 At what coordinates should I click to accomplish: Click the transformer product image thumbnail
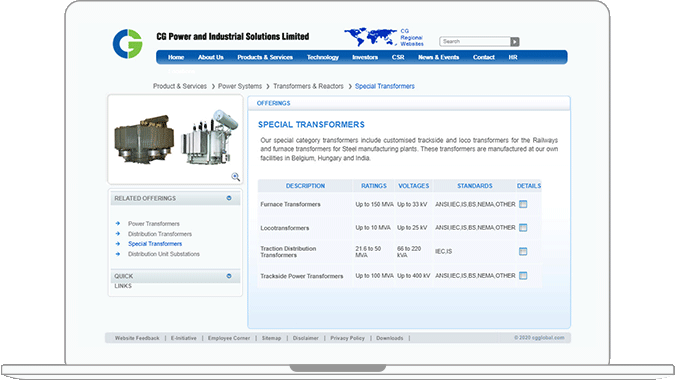point(176,138)
